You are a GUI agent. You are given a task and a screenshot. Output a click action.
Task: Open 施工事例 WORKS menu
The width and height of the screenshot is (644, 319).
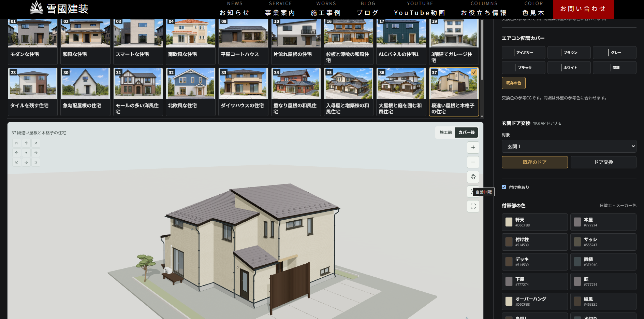[x=326, y=9]
